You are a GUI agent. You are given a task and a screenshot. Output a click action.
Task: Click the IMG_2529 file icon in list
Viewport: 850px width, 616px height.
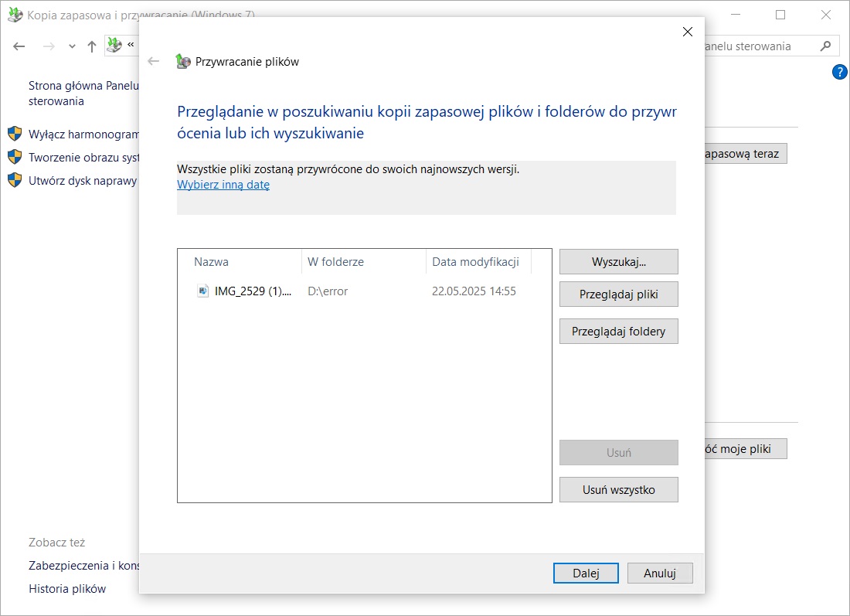pos(203,291)
